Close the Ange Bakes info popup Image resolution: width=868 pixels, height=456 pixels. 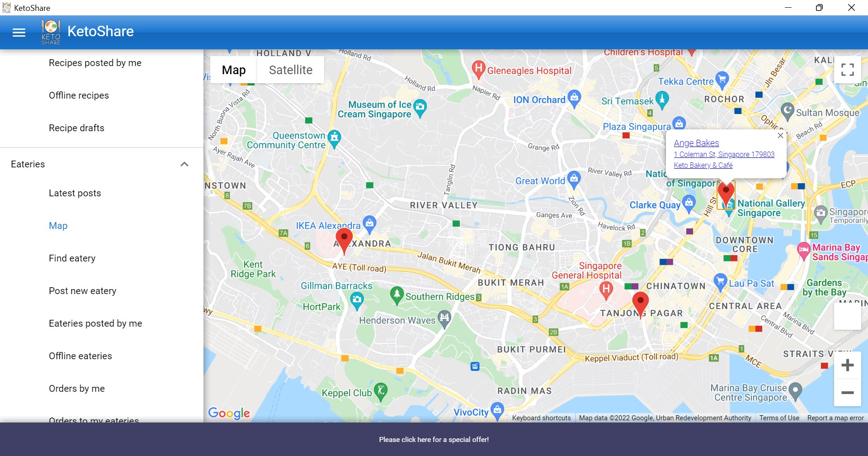(780, 136)
